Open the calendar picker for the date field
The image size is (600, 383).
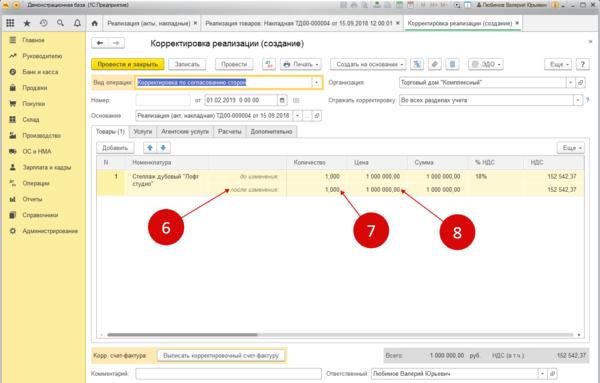click(282, 100)
